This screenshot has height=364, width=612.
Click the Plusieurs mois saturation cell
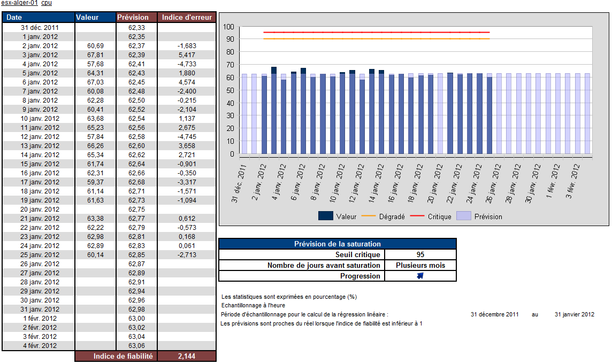coord(420,265)
